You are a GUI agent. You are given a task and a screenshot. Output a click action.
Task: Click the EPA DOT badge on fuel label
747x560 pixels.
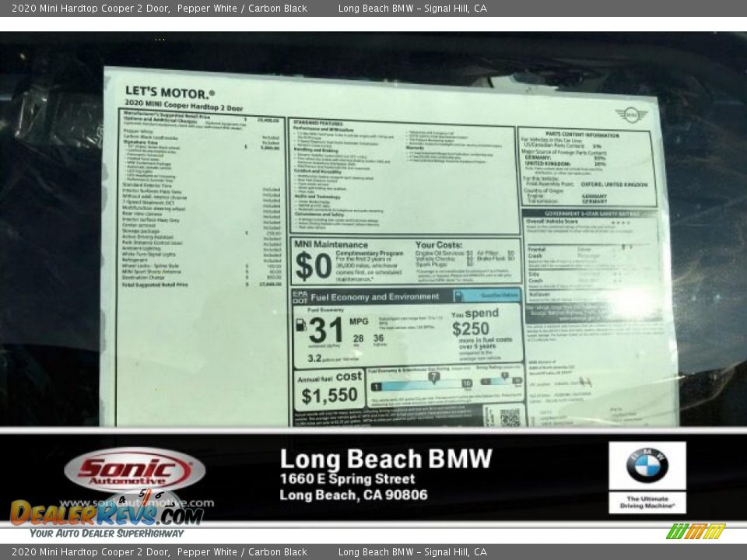300,296
